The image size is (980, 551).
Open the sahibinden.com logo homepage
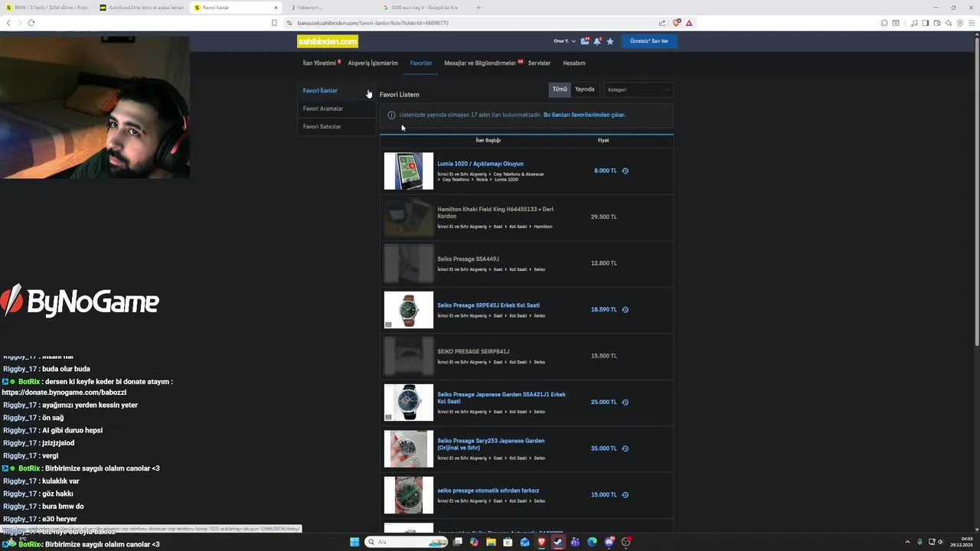(x=327, y=41)
